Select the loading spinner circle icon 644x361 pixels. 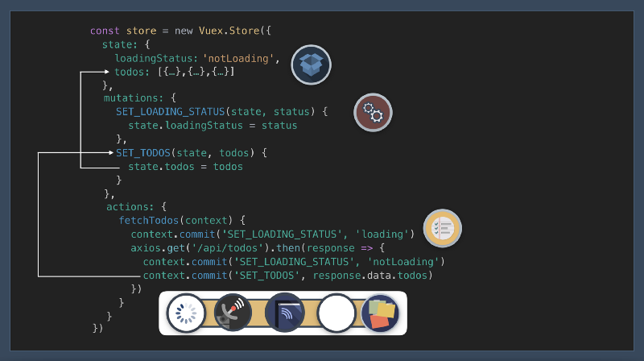(187, 313)
